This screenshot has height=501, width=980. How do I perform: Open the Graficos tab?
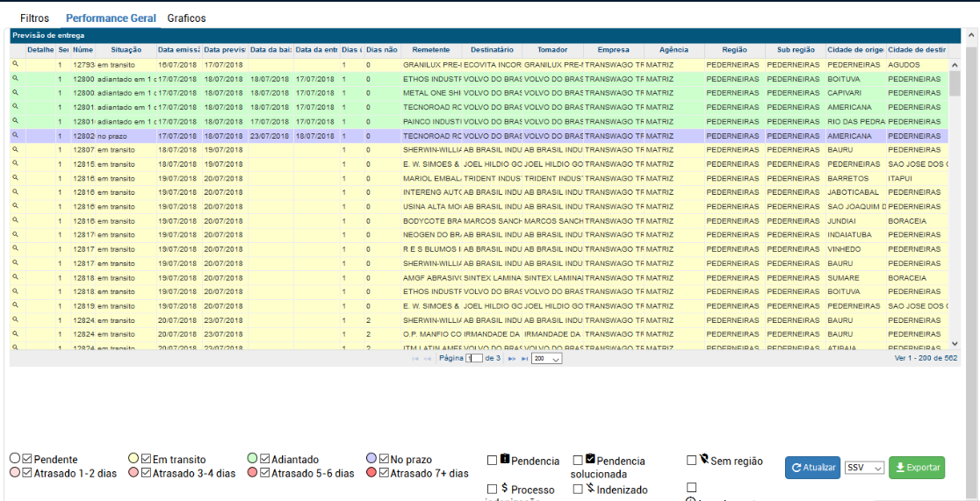(x=187, y=18)
